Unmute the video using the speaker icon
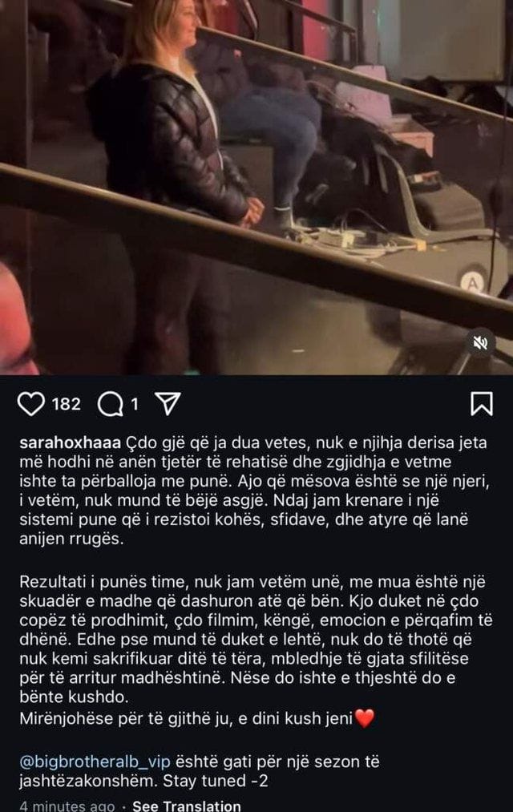 pos(480,343)
